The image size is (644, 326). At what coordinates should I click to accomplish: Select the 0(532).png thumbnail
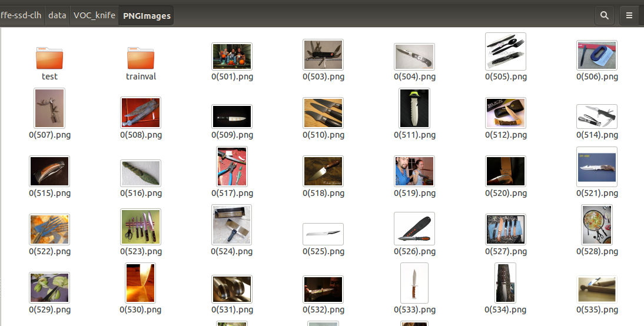(323, 289)
